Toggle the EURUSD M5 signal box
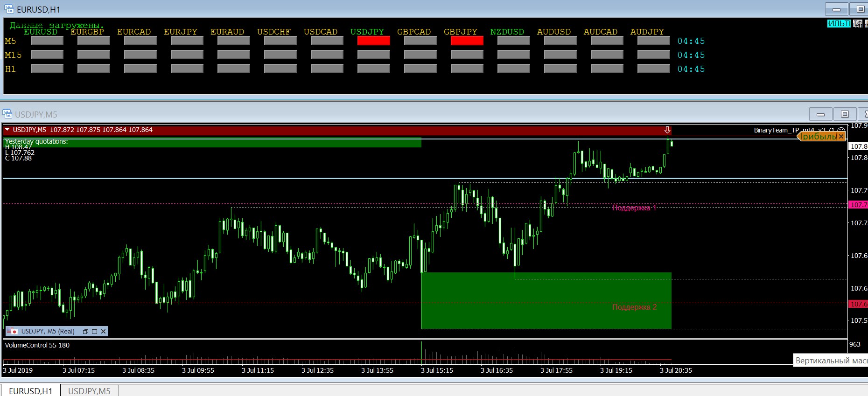 47,41
